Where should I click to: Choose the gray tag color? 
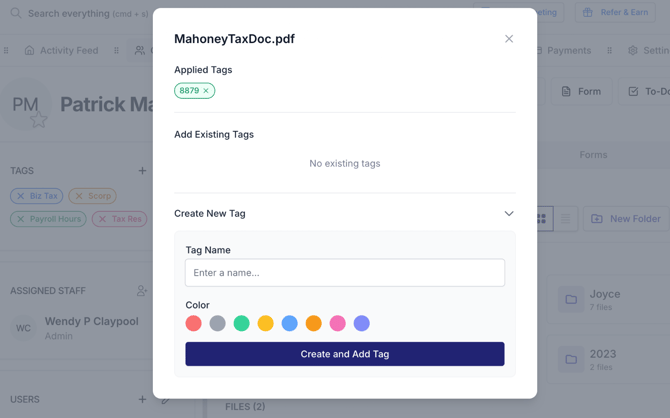pyautogui.click(x=218, y=324)
